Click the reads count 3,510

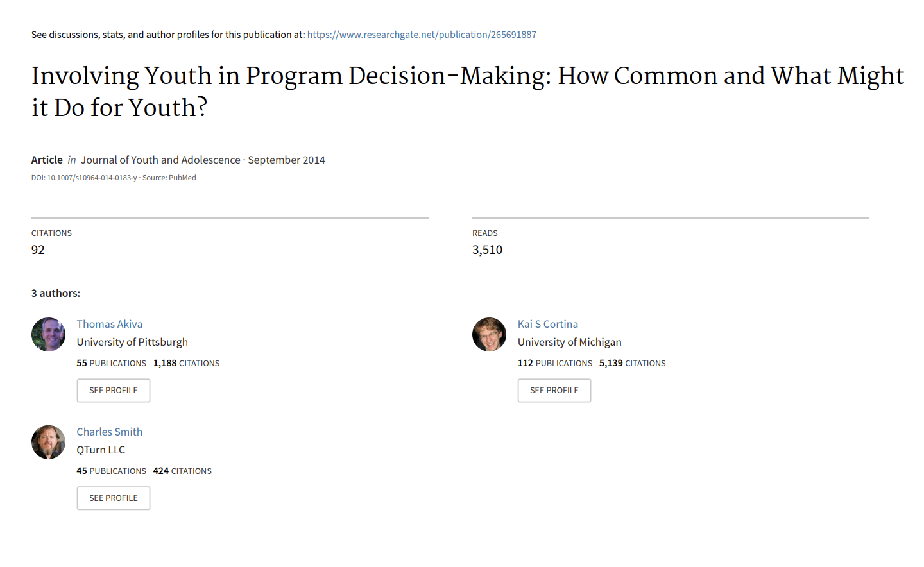(487, 250)
